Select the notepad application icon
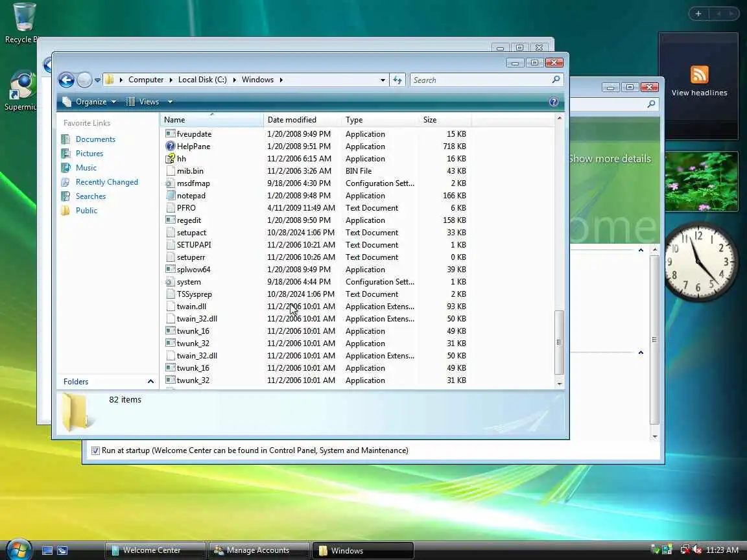Image resolution: width=747 pixels, height=560 pixels. (x=170, y=196)
